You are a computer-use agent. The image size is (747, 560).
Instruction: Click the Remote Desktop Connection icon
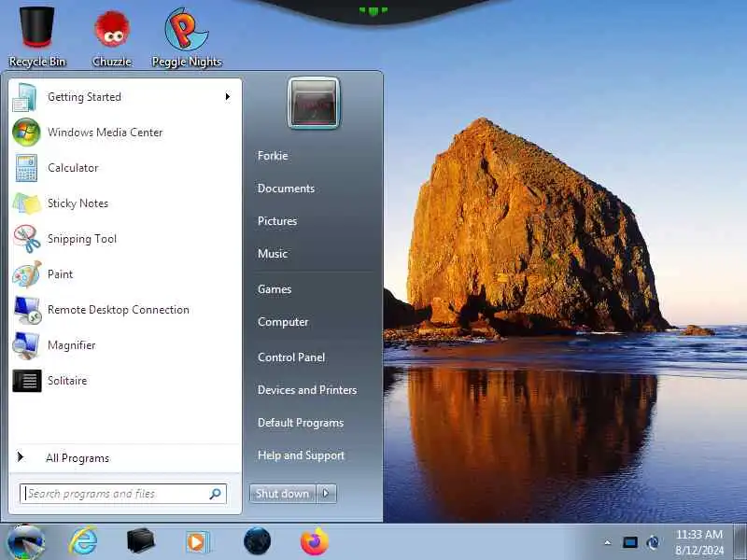point(27,310)
